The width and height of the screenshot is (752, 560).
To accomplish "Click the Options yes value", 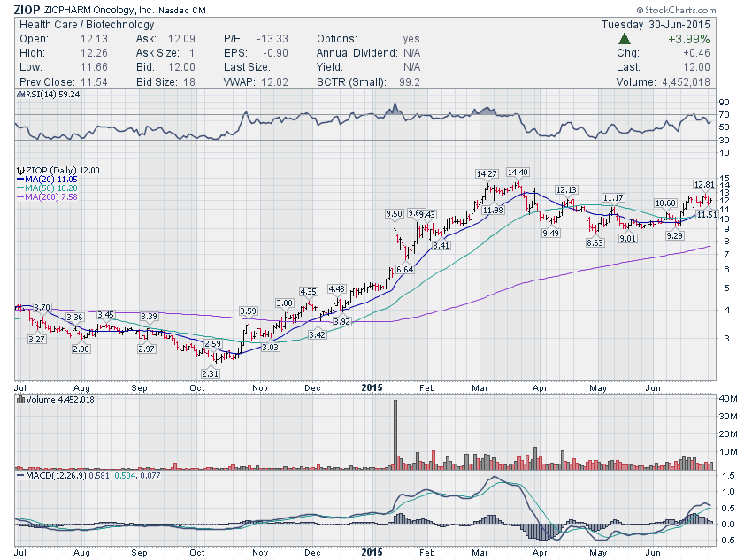I will 411,39.
